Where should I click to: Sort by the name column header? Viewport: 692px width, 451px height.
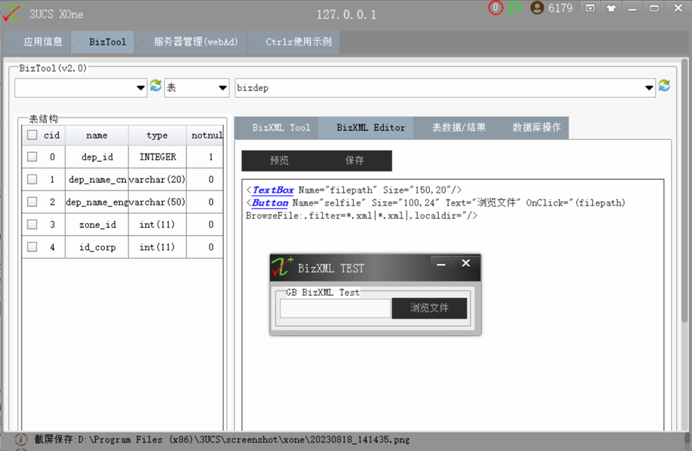tap(97, 135)
